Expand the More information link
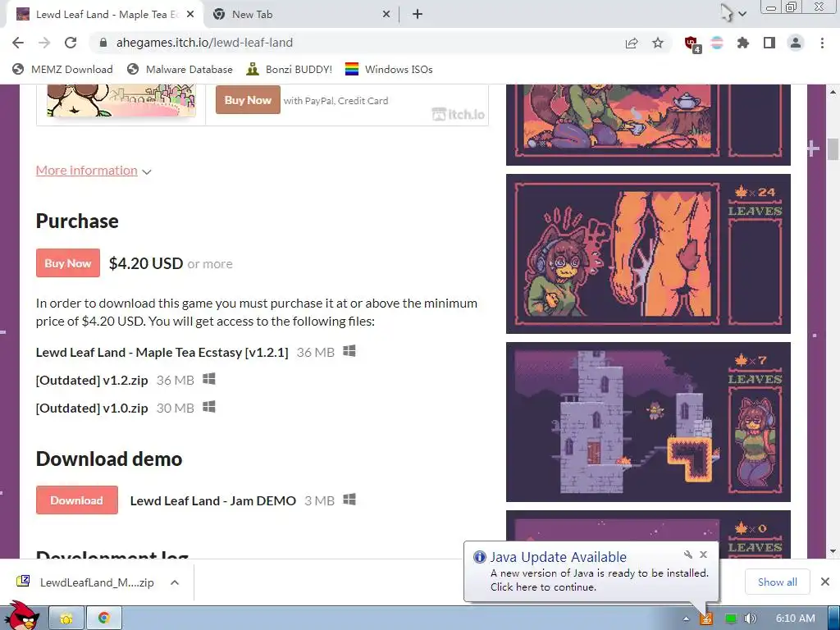The width and height of the screenshot is (840, 630). [x=94, y=171]
